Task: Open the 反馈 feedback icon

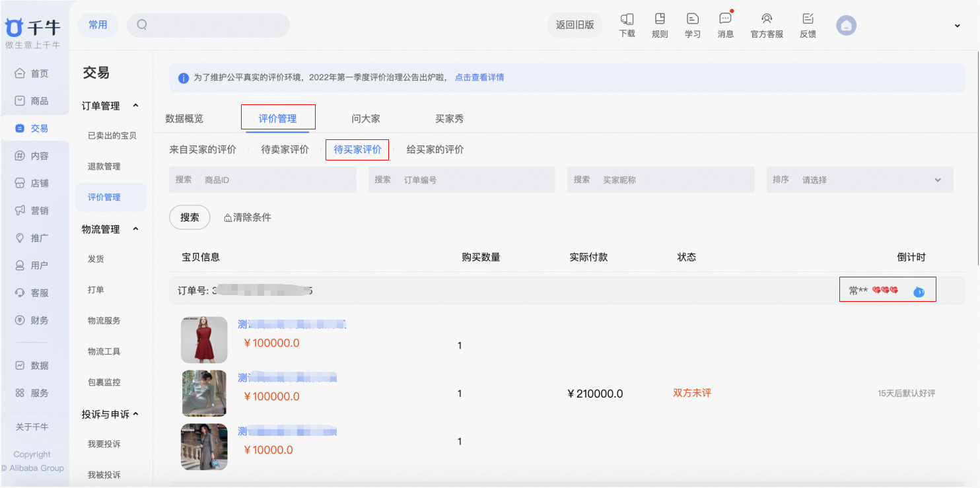Action: point(808,25)
